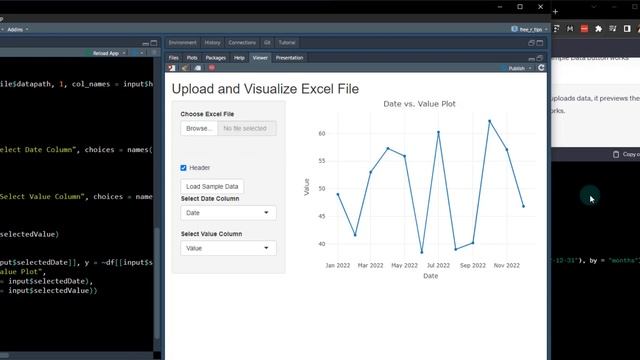Click the refresh icon next to Publish

541,68
